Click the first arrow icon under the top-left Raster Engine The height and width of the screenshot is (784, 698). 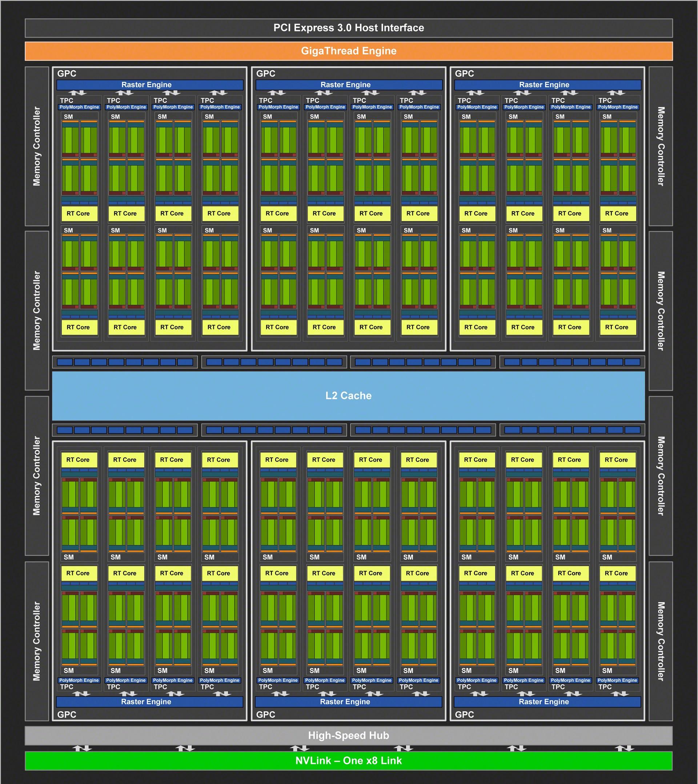77,93
